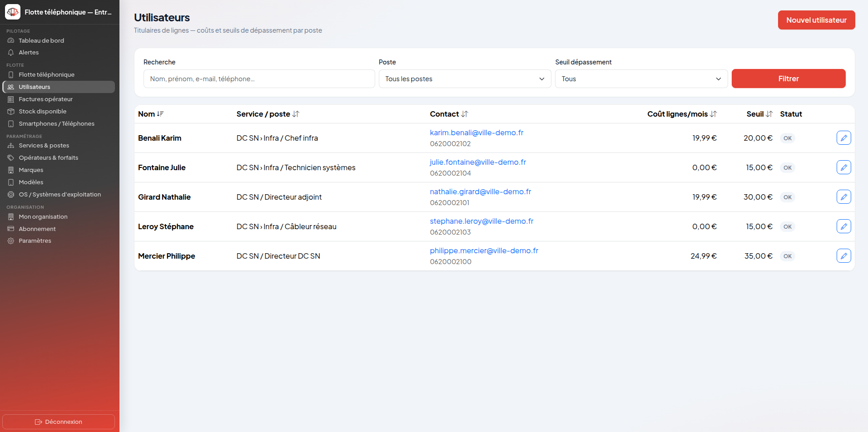The width and height of the screenshot is (868, 432).
Task: Open Factures opérateur page
Action: [x=59, y=99]
